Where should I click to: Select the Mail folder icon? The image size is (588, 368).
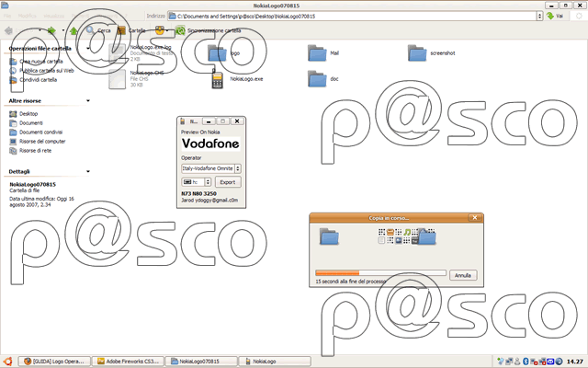pos(317,53)
